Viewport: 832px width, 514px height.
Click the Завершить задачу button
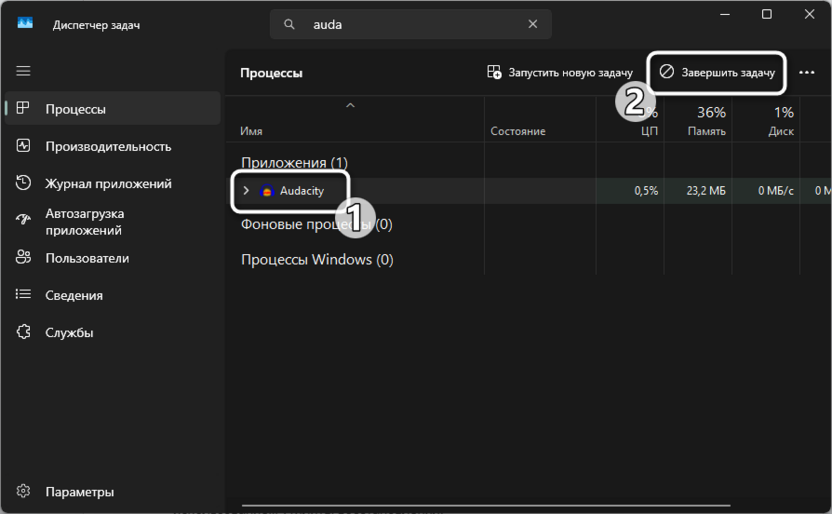[717, 72]
